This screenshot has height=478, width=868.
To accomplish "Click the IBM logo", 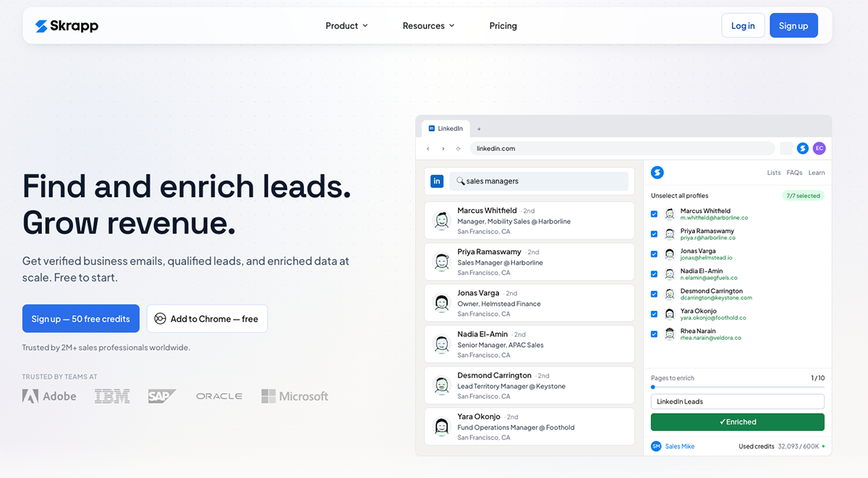I will [112, 396].
